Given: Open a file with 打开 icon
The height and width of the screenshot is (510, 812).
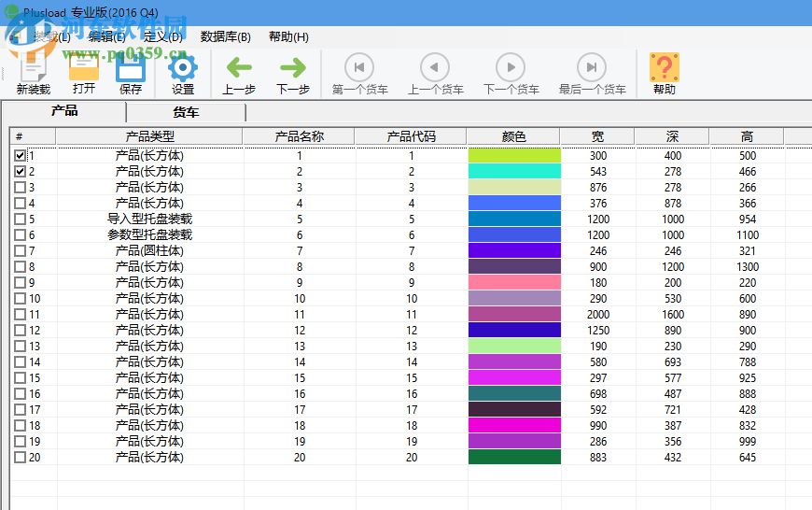Looking at the screenshot, I should coord(84,74).
